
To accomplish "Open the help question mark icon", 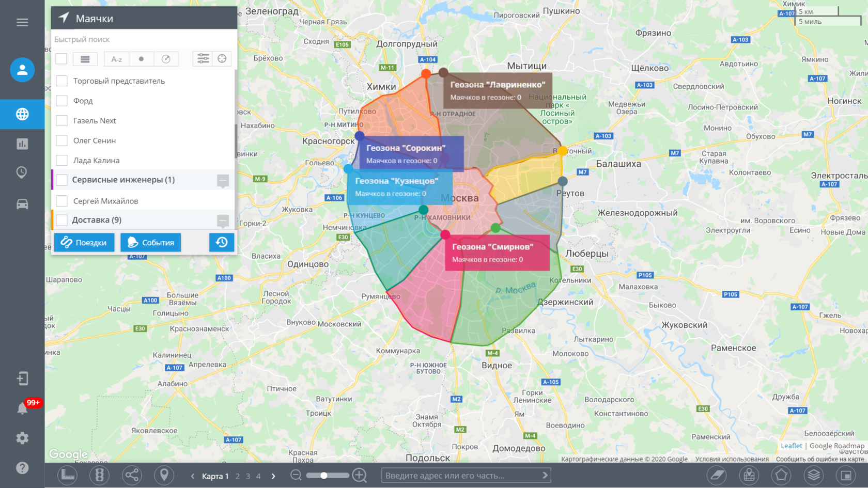I will tap(22, 468).
